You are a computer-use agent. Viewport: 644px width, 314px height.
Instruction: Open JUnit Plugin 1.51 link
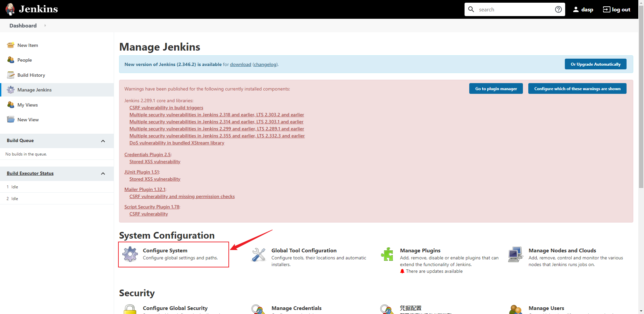[142, 172]
